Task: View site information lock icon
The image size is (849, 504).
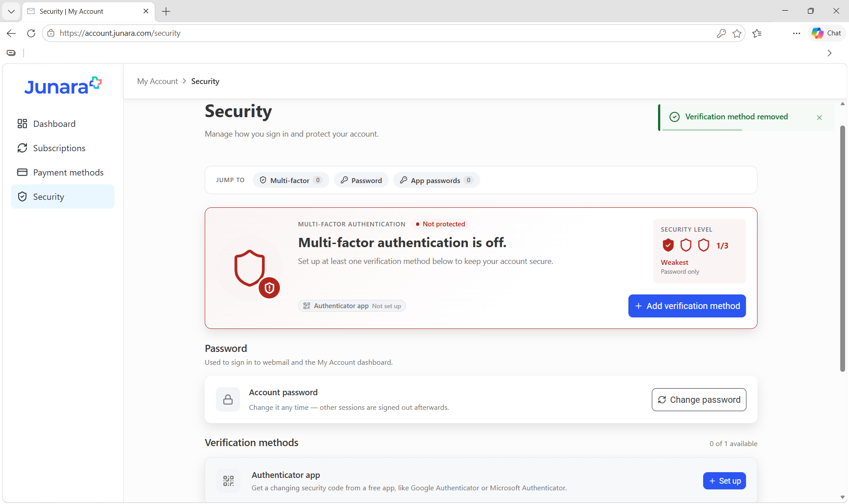Action: 51,33
